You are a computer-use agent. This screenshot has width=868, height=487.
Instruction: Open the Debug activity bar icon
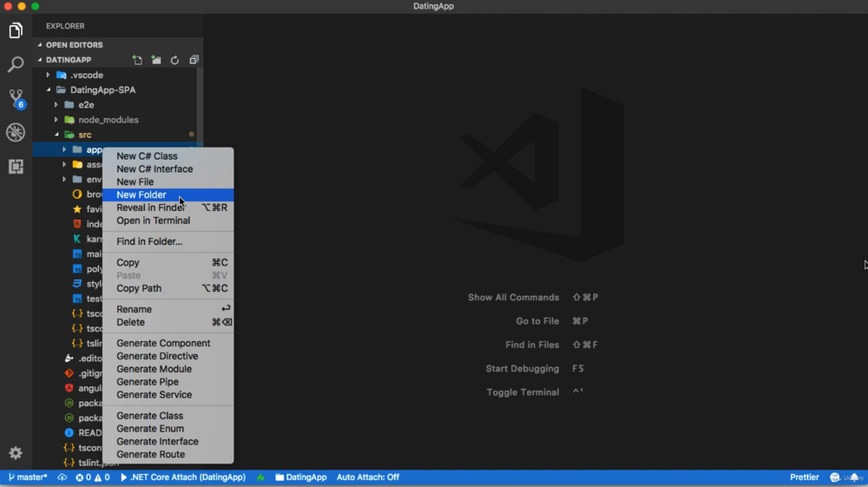coord(16,132)
